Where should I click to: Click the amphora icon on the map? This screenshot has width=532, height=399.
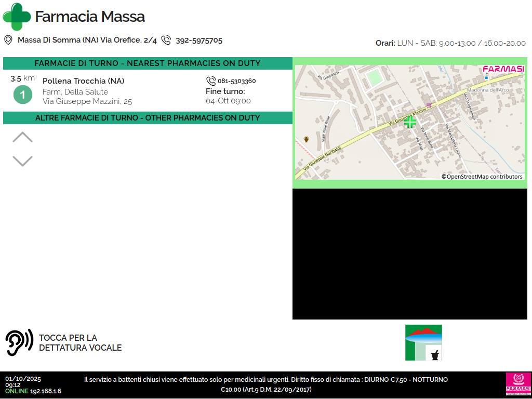coord(307,139)
